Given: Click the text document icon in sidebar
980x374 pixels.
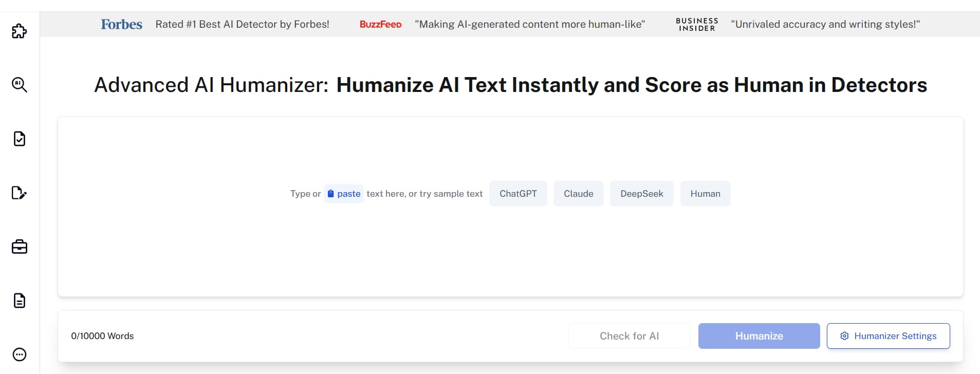Looking at the screenshot, I should (20, 301).
